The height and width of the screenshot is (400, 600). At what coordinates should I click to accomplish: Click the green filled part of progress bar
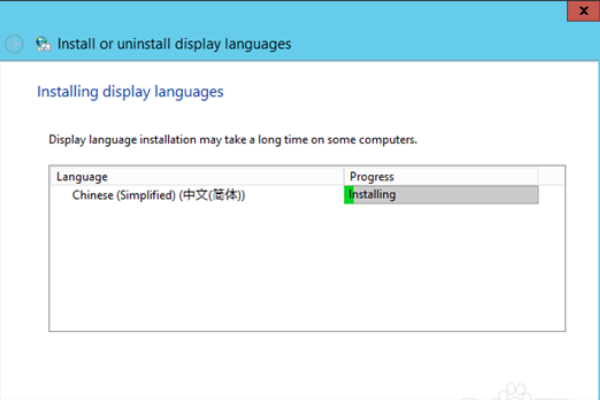pyautogui.click(x=349, y=195)
